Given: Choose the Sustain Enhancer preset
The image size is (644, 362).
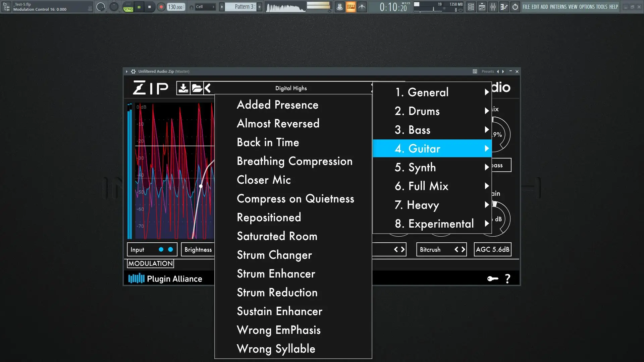Looking at the screenshot, I should (x=279, y=311).
